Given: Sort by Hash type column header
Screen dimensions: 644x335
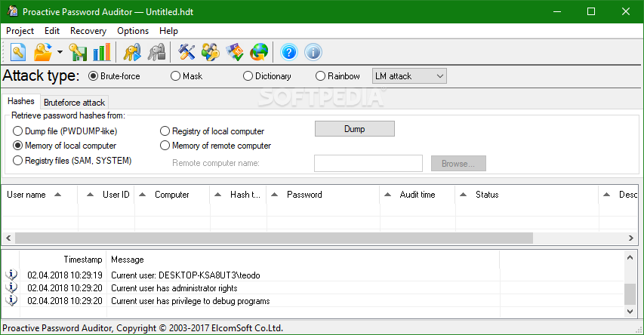Looking at the screenshot, I should point(239,195).
